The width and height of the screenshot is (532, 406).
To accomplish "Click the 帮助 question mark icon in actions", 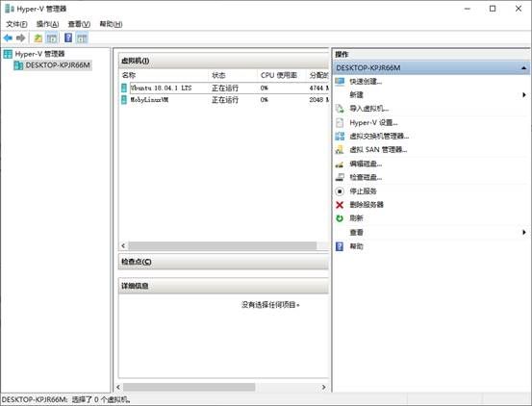I will click(340, 246).
